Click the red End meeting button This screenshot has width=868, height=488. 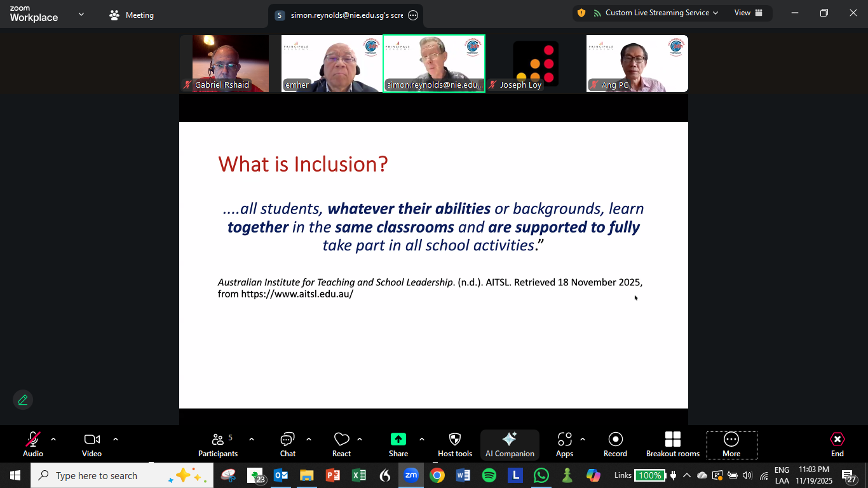(x=837, y=444)
